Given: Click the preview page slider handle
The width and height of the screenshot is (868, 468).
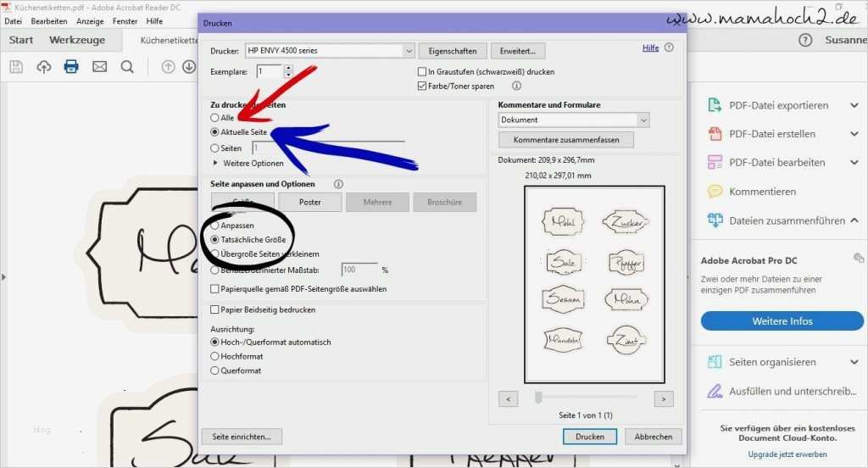Looking at the screenshot, I should 538,397.
